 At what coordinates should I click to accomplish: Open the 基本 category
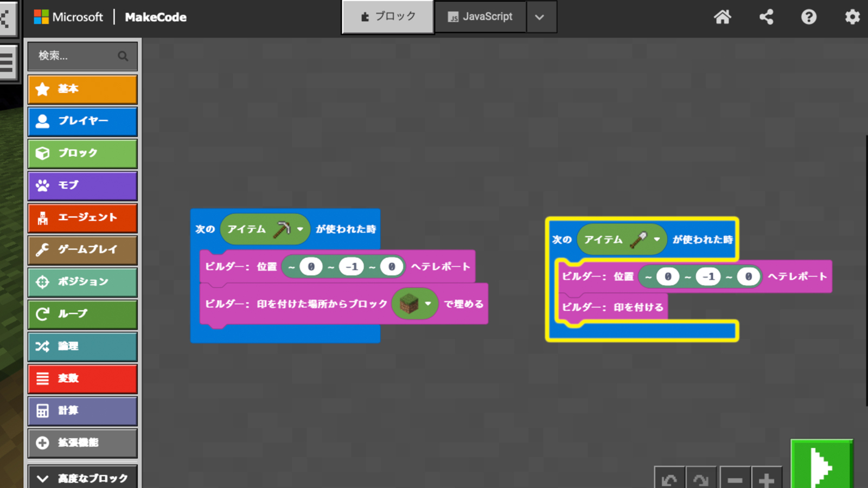point(82,89)
